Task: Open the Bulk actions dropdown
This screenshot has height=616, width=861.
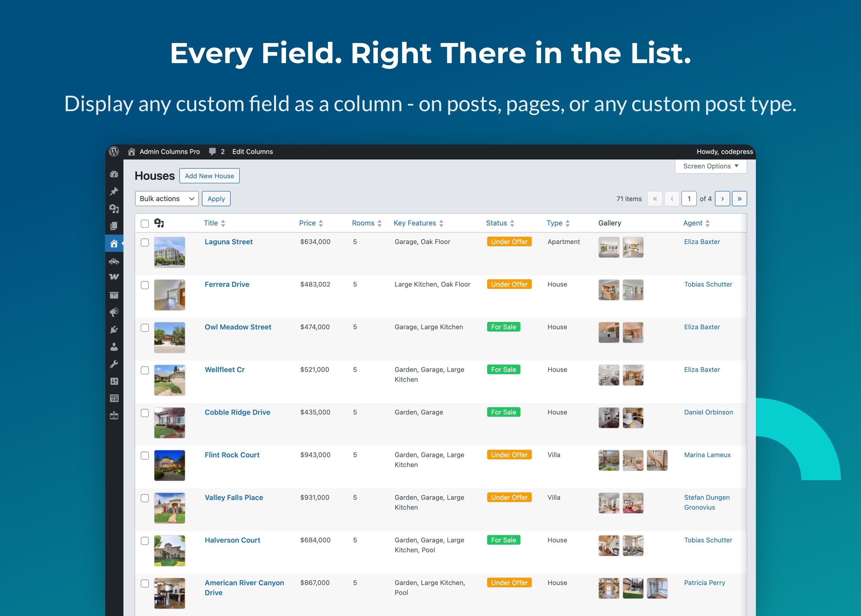Action: 166,198
